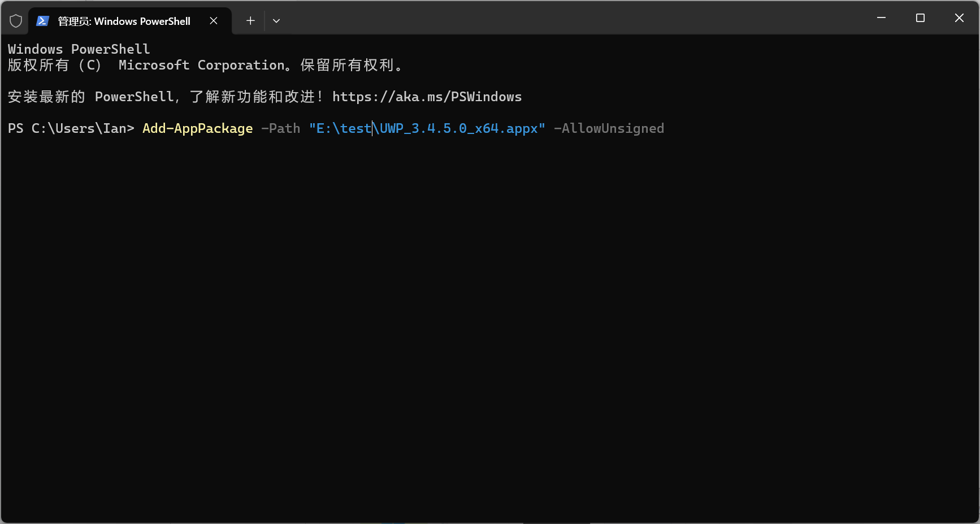
Task: Open the new tab dropdown menu
Action: (x=276, y=20)
